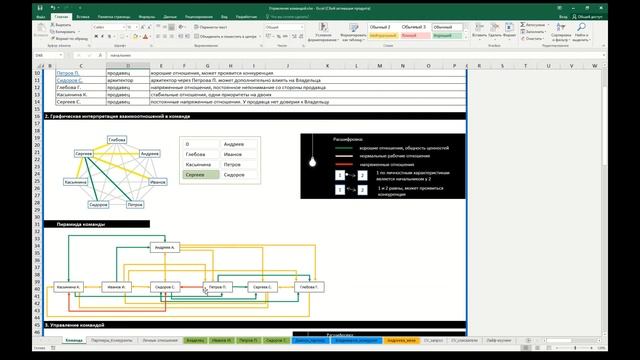Apply the red Плохой cell style
This screenshot has height=360, width=640.
(415, 36)
